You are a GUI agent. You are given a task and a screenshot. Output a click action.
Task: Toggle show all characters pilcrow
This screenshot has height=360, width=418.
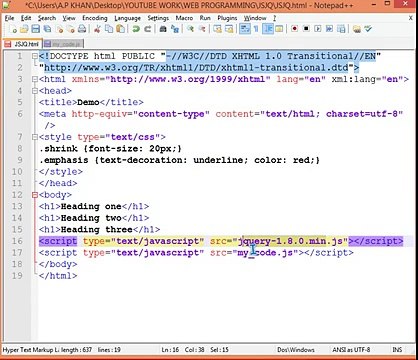pos(256,29)
